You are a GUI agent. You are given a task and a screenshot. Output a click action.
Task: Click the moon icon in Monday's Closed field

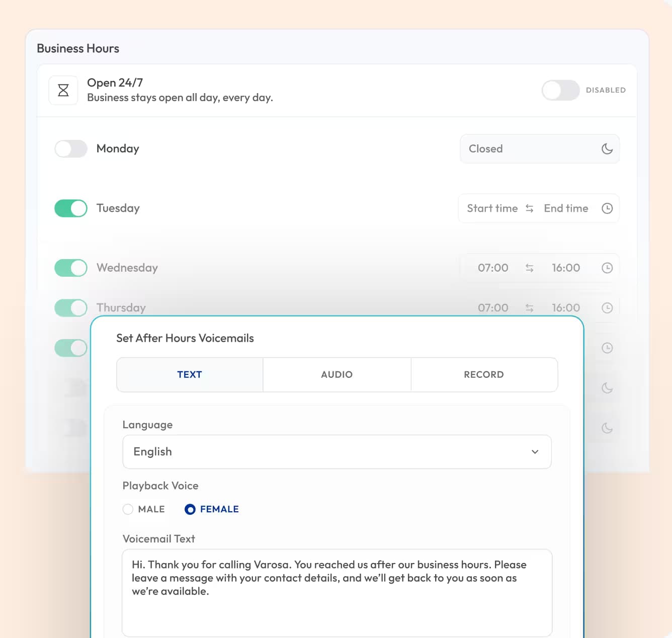(607, 149)
